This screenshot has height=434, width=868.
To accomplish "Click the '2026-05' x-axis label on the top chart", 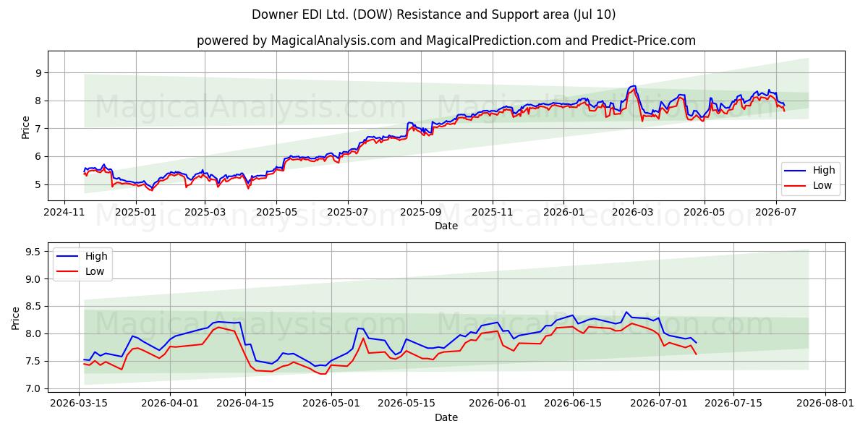I will (705, 213).
